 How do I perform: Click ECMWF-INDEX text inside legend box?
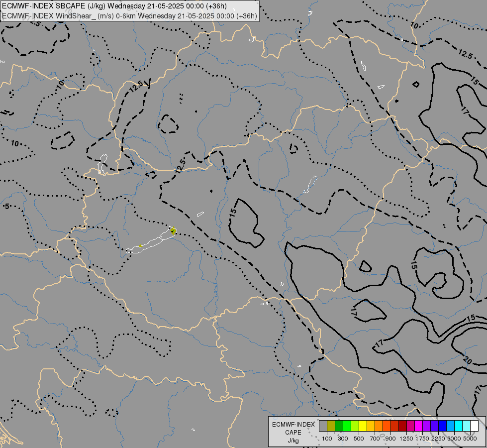293,425
